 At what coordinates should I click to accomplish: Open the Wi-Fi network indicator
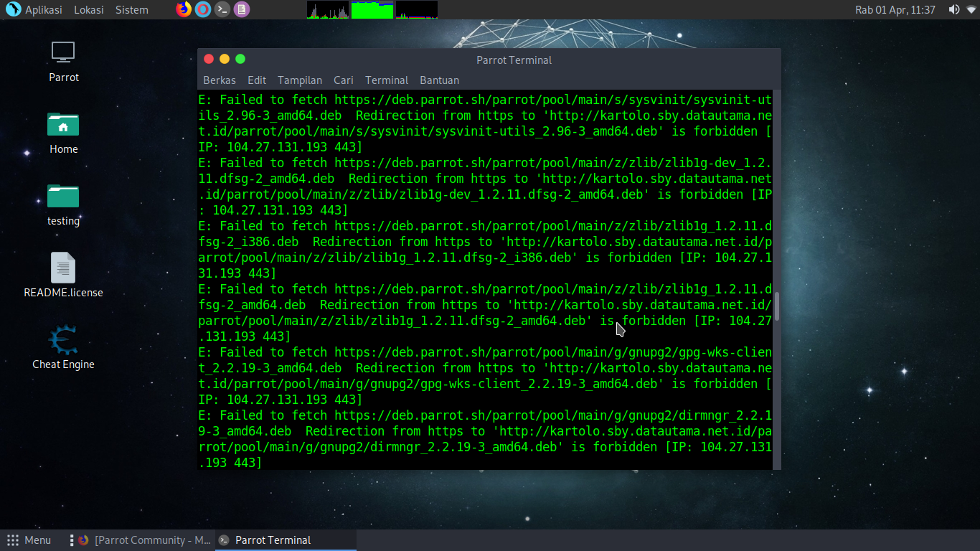[x=971, y=9]
